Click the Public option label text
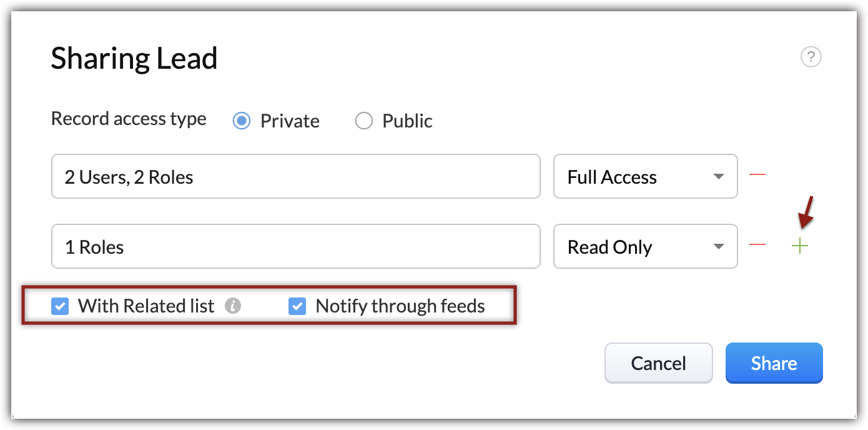This screenshot has width=868, height=430. (407, 121)
